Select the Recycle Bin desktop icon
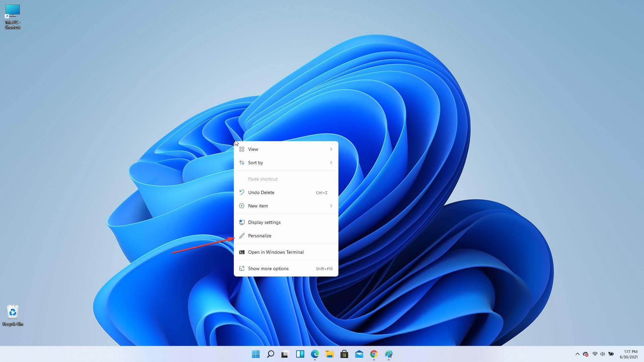The height and width of the screenshot is (362, 644). coord(12,312)
